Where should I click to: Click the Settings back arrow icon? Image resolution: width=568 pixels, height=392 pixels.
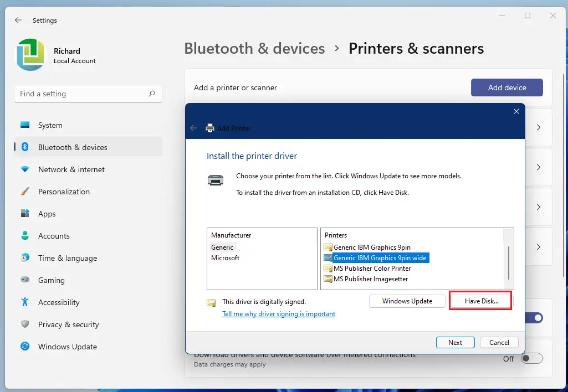[18, 20]
